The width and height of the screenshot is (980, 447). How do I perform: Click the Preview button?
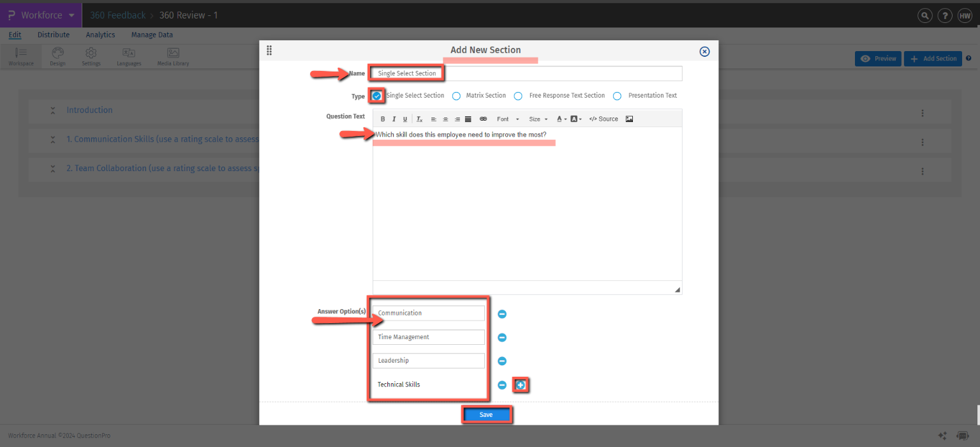[x=878, y=58]
